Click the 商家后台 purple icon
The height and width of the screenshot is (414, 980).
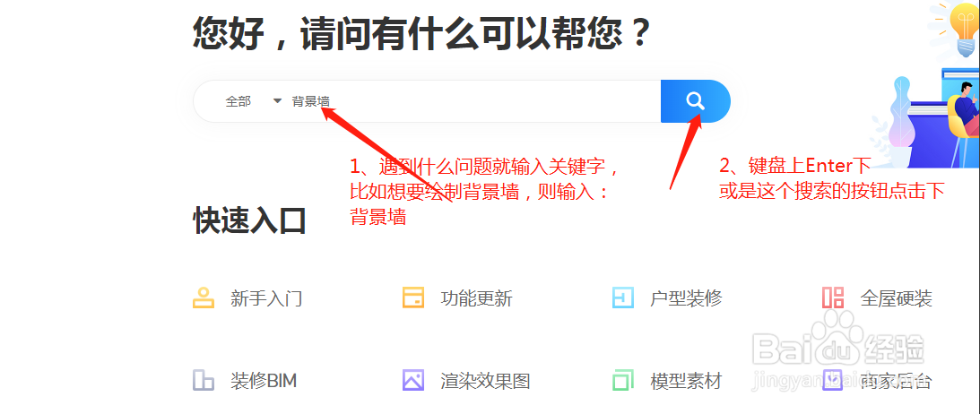[x=833, y=380]
